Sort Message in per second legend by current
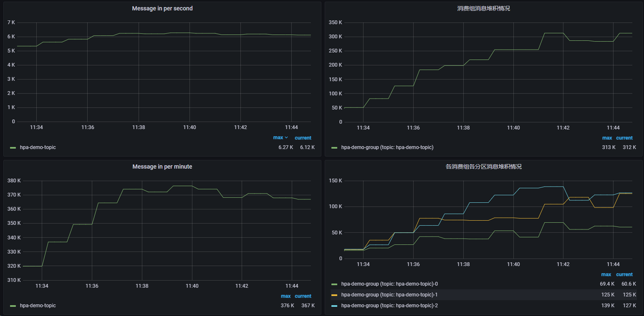Image resolution: width=644 pixels, height=316 pixels. [303, 138]
